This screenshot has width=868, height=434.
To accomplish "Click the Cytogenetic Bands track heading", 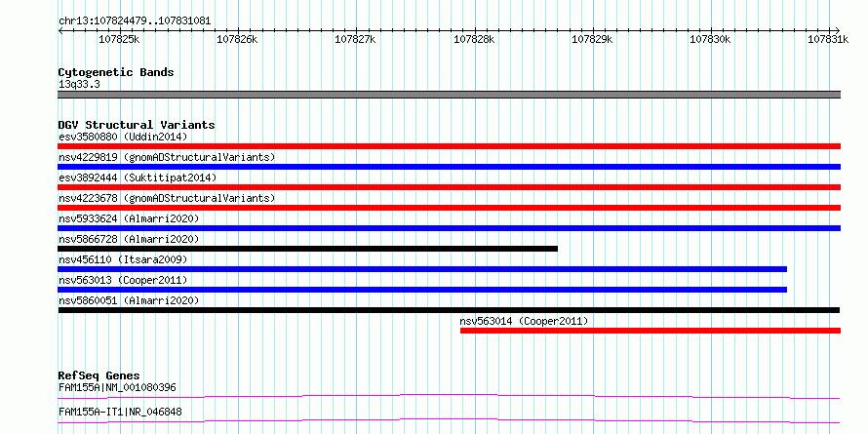I will pyautogui.click(x=116, y=72).
